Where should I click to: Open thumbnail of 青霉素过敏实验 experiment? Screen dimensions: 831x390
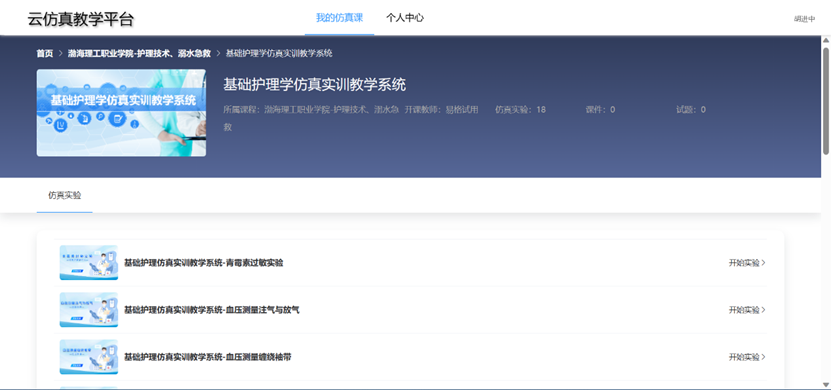click(89, 263)
